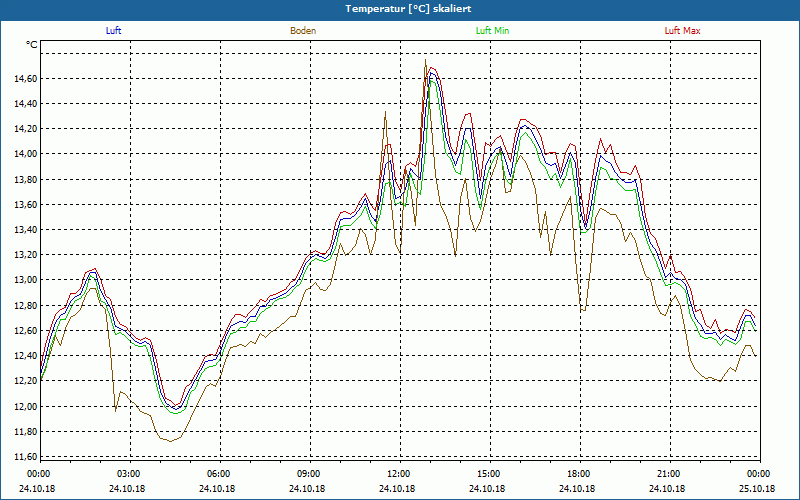Click the blue Luft legend label
This screenshot has width=800, height=500.
(113, 31)
